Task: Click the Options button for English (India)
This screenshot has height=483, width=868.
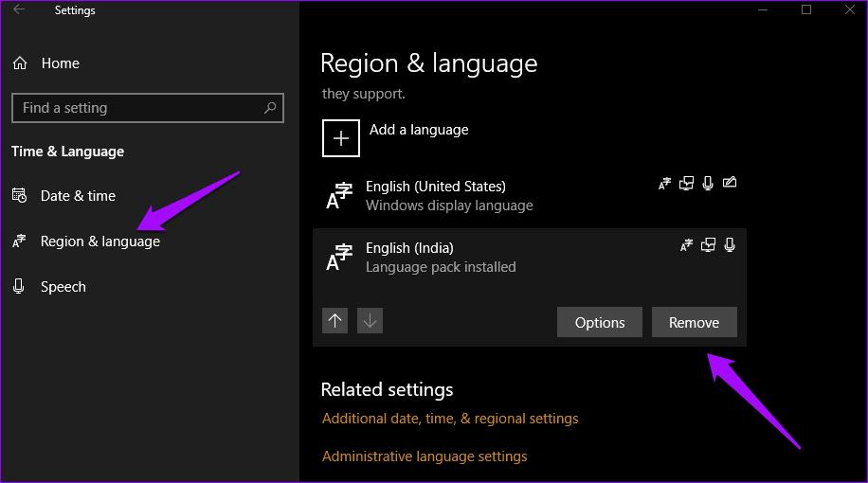Action: (600, 322)
